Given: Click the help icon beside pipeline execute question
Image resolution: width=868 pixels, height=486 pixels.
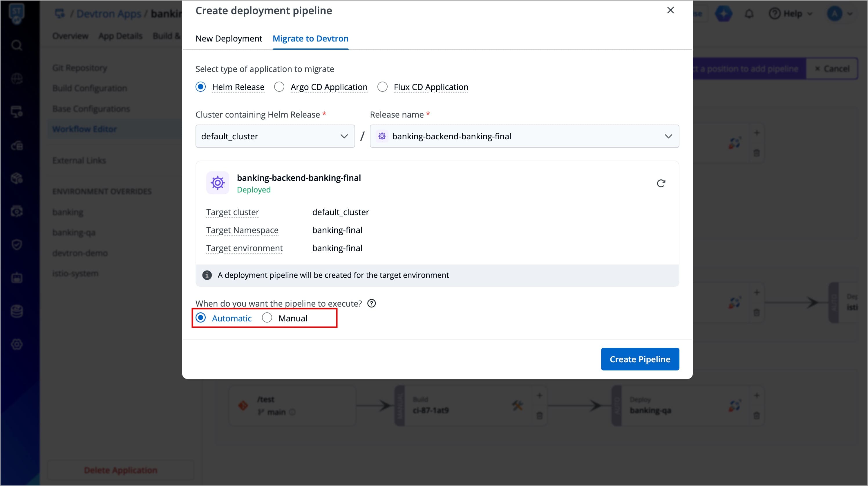Looking at the screenshot, I should (371, 303).
